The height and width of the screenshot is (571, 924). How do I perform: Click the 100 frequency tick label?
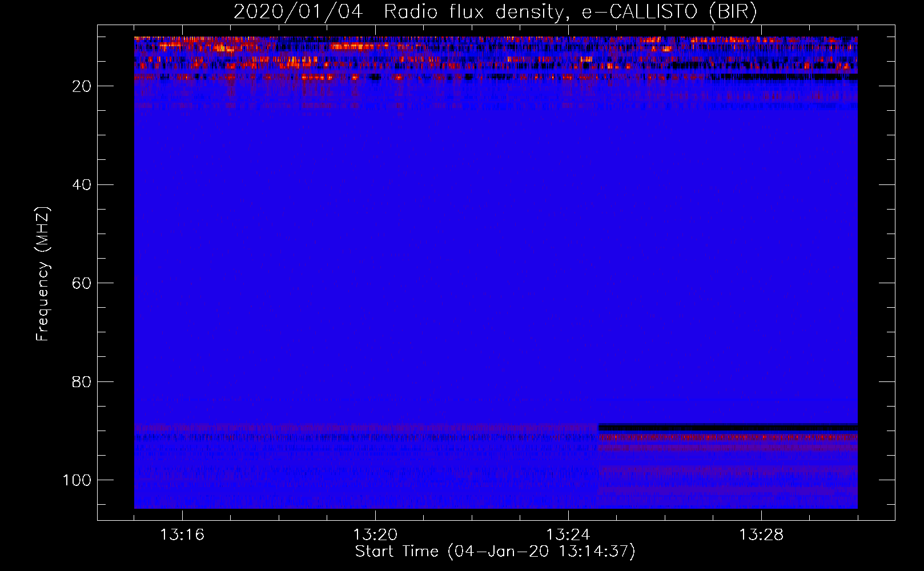[x=77, y=480]
